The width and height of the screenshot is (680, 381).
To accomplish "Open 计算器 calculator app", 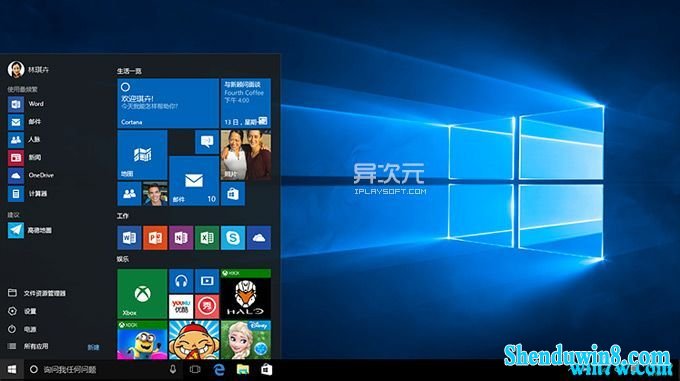I will 27,194.
